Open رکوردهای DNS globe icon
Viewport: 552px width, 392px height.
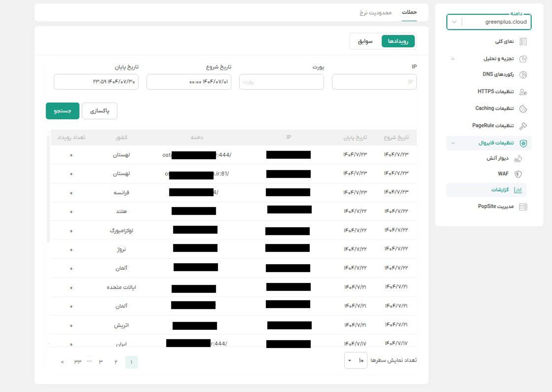(x=523, y=75)
